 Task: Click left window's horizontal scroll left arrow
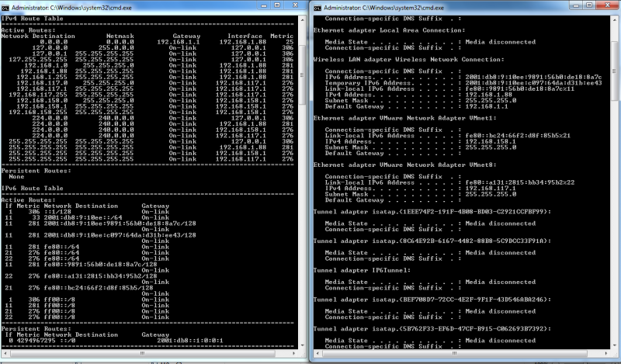[x=5, y=353]
